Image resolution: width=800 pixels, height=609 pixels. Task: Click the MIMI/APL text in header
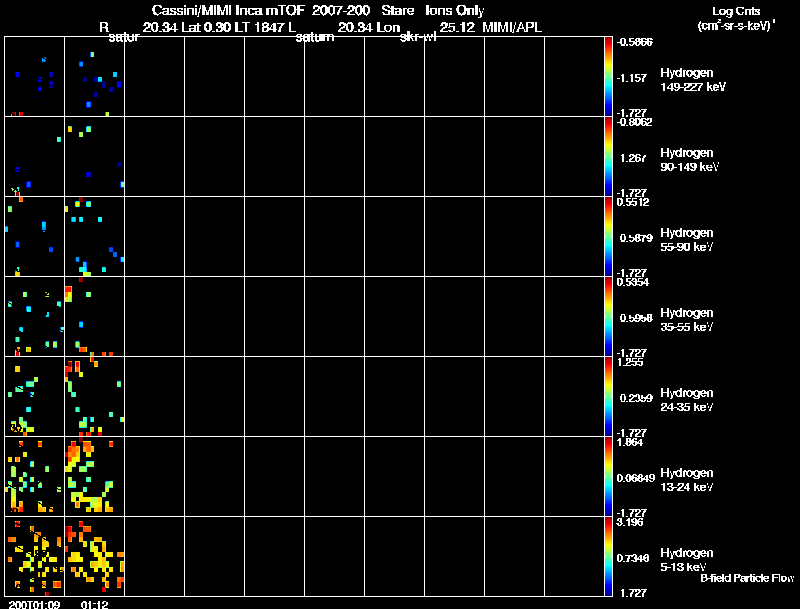pos(512,27)
